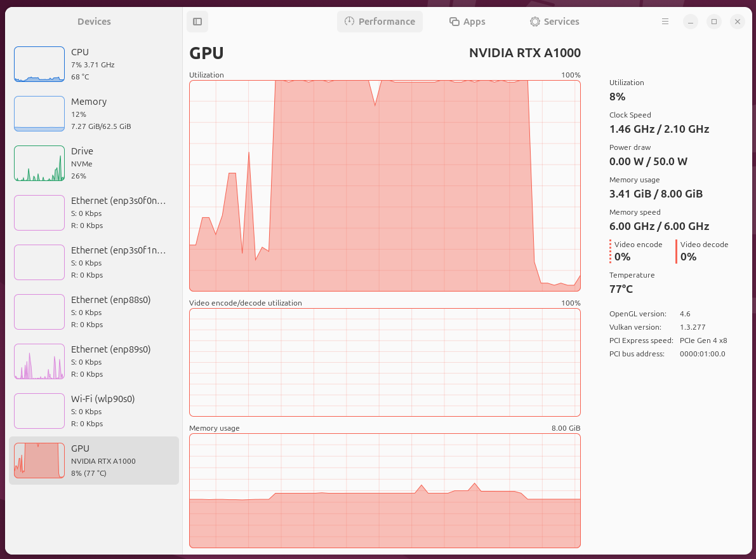Minimize the Mission Center window
756x559 pixels.
click(690, 21)
